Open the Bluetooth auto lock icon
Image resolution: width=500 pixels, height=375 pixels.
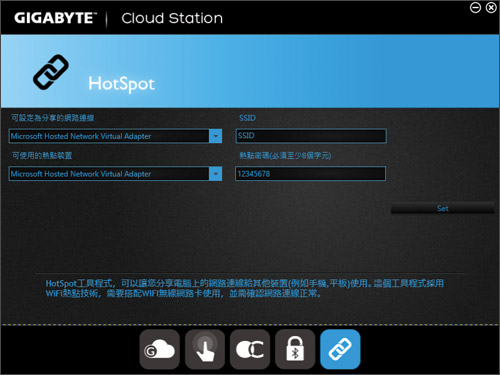click(295, 349)
